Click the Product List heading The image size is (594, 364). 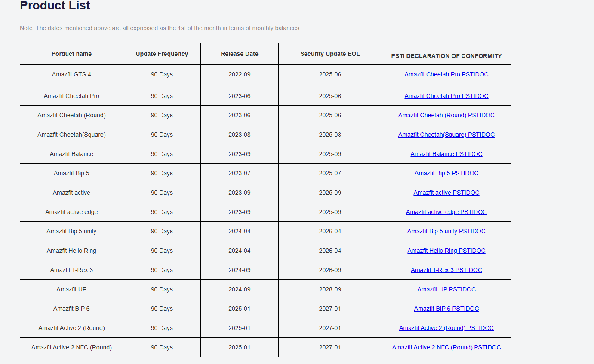pos(55,6)
